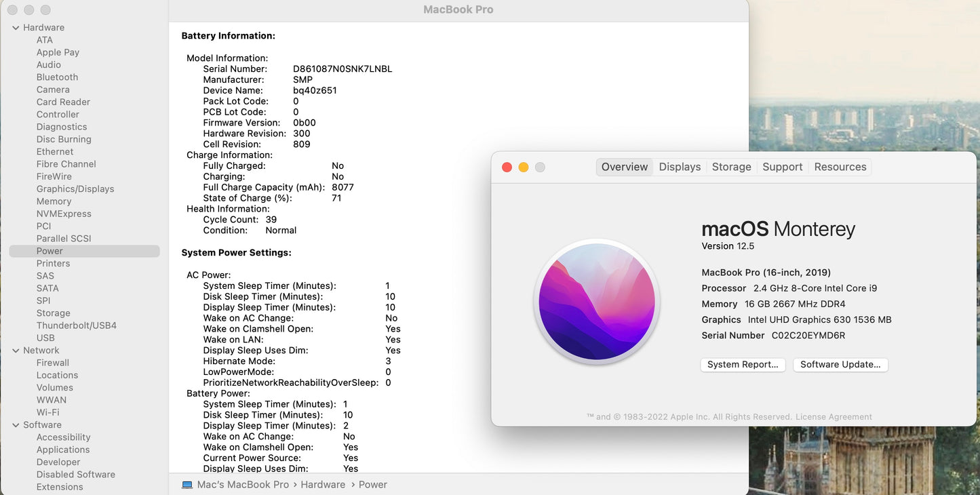Viewport: 980px width, 495px height.
Task: Collapse the Network section
Action: coord(15,350)
